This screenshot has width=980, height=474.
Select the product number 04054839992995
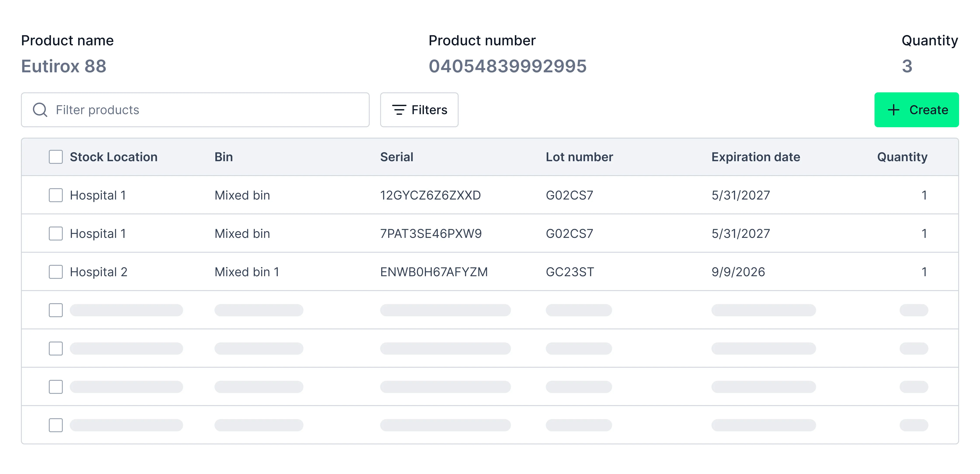[507, 66]
